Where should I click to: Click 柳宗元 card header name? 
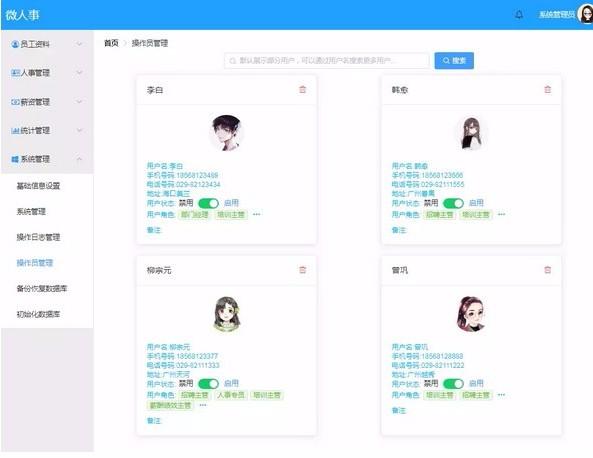159,270
